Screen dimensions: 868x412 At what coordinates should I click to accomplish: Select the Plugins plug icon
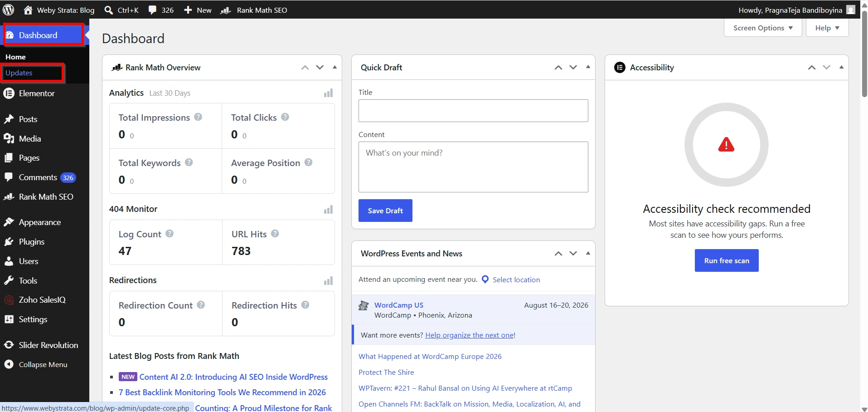(x=9, y=242)
